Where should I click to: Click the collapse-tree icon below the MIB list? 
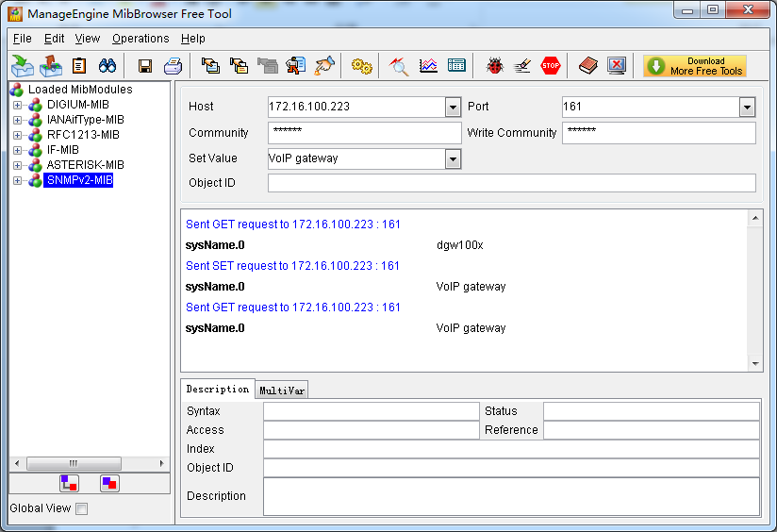click(109, 483)
